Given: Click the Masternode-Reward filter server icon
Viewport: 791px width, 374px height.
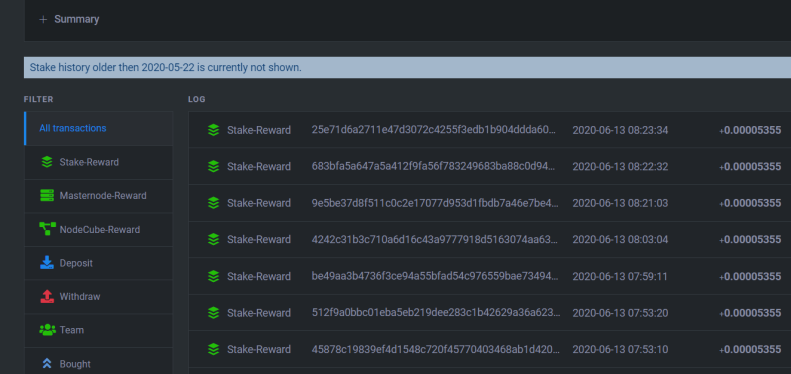Looking at the screenshot, I should tap(47, 195).
